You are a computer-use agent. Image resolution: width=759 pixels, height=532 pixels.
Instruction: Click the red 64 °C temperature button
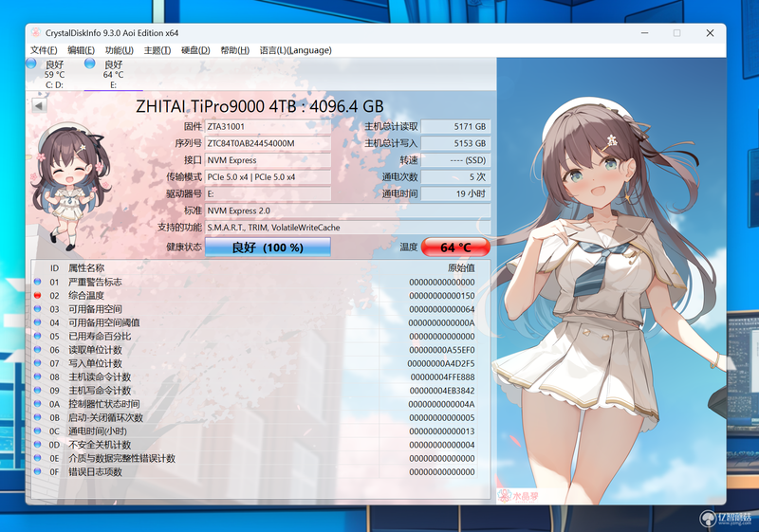[455, 248]
